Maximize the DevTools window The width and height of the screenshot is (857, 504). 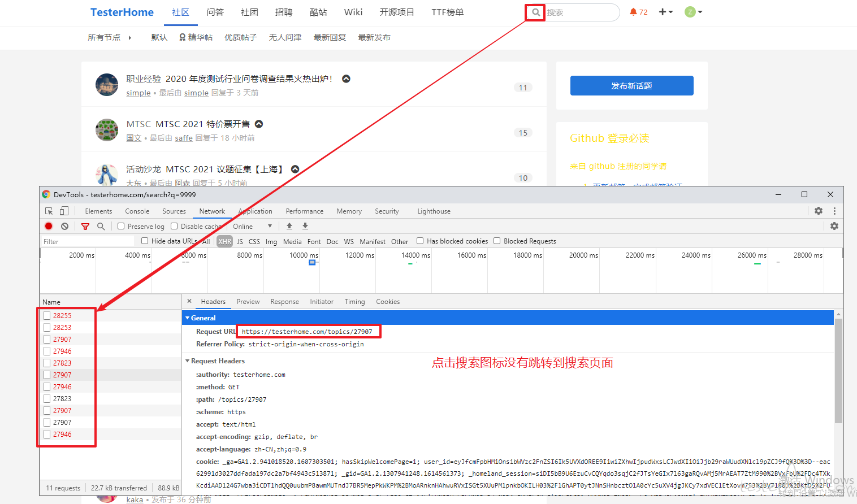pos(804,194)
